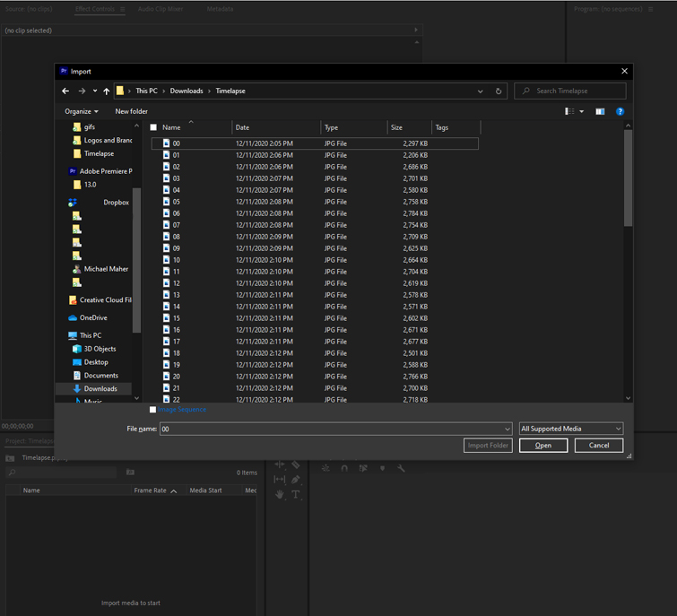The height and width of the screenshot is (616, 677).
Task: Click the Cancel button
Action: click(x=598, y=446)
